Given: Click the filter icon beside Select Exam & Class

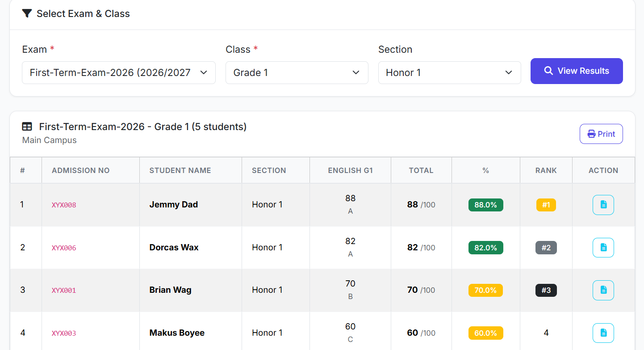Looking at the screenshot, I should [27, 13].
